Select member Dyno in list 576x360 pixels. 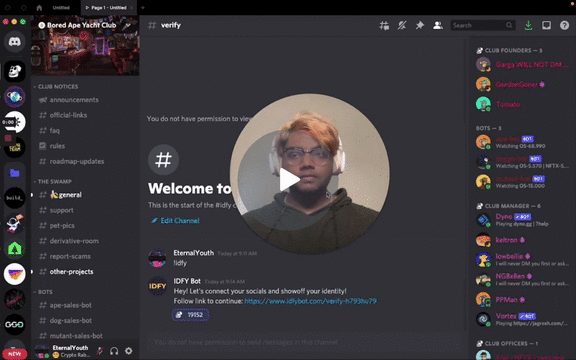pos(522,220)
